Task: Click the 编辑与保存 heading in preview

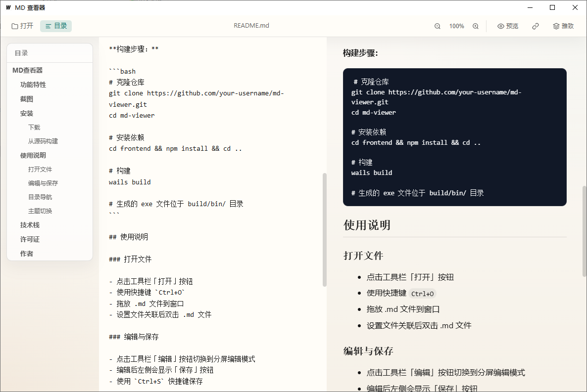Action: 368,351
